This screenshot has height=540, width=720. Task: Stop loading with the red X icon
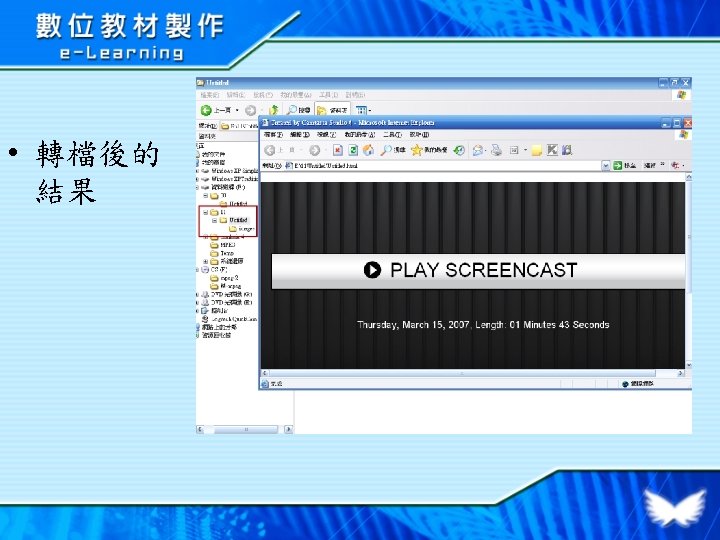[338, 150]
